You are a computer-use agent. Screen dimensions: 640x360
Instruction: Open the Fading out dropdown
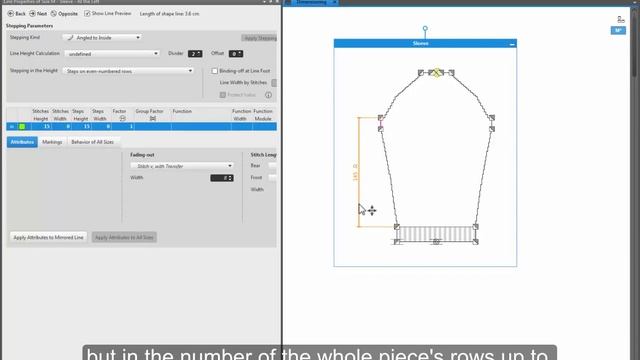(182, 166)
